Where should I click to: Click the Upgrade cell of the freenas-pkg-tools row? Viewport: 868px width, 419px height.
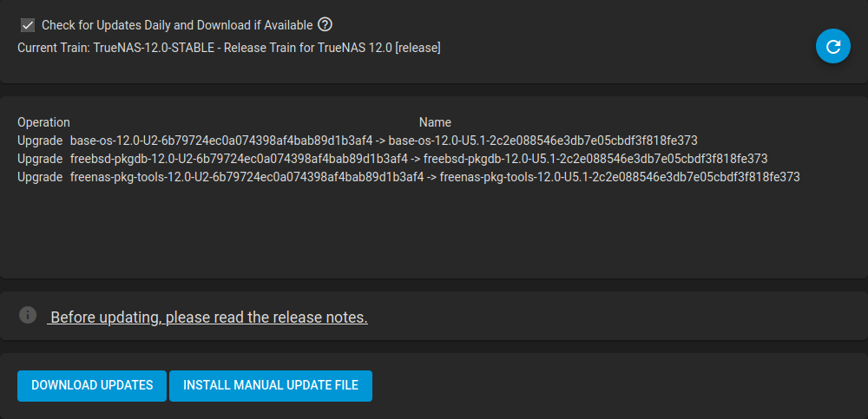click(x=40, y=177)
